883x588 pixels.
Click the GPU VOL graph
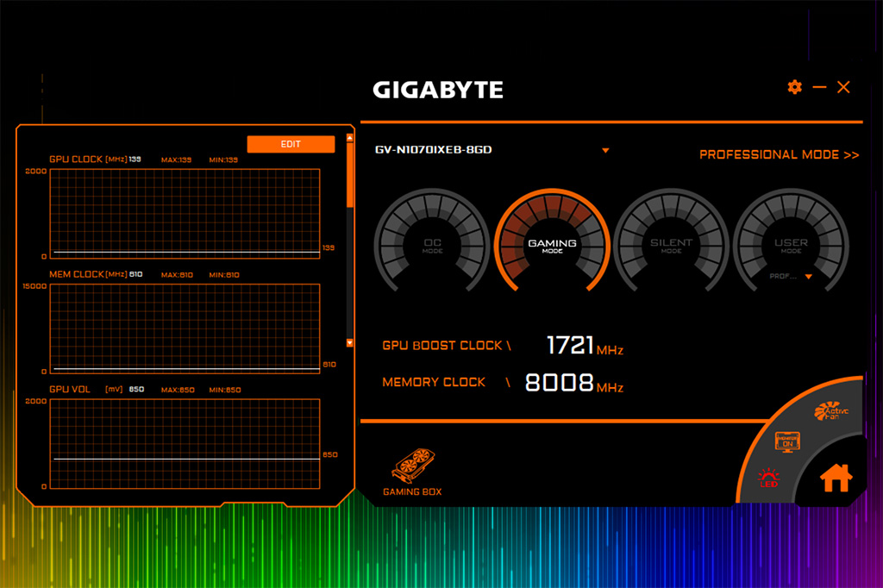pos(185,444)
